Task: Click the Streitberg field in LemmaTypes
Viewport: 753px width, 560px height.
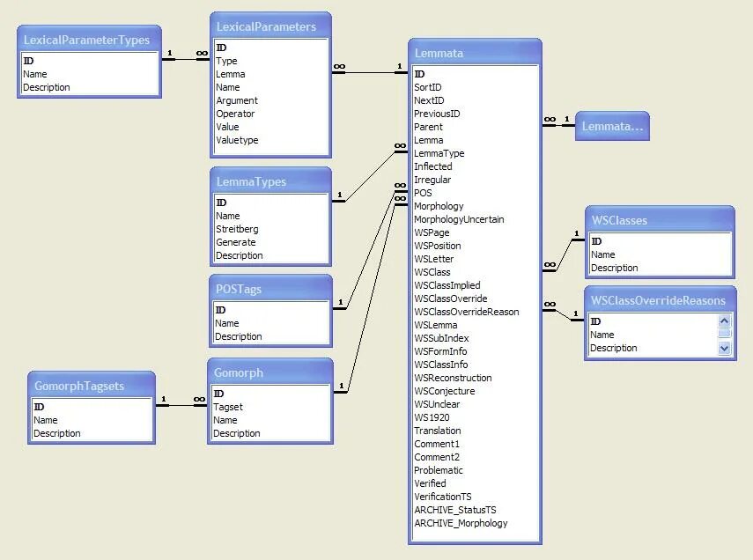Action: point(271,229)
